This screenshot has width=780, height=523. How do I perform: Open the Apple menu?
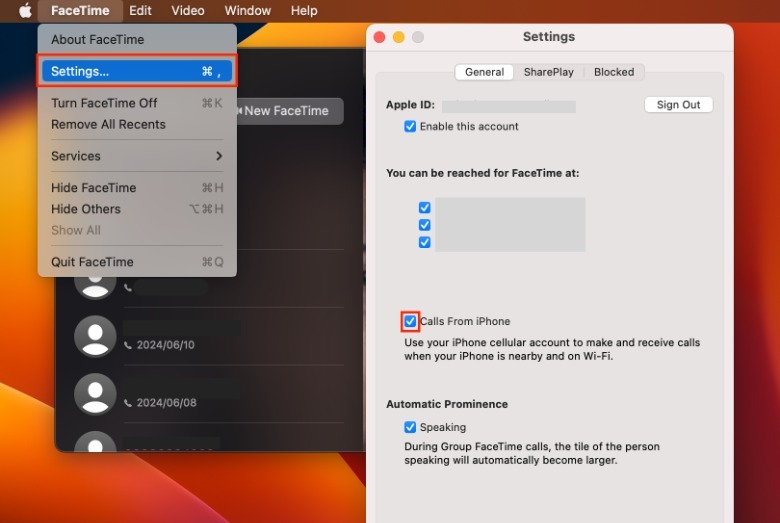[x=25, y=10]
